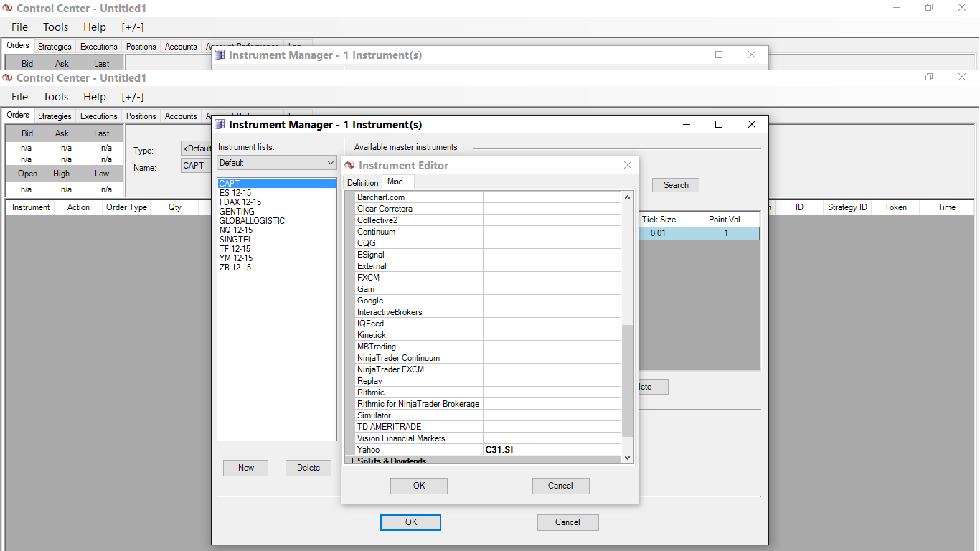This screenshot has width=980, height=551.
Task: Click the CQG row label
Action: 367,243
